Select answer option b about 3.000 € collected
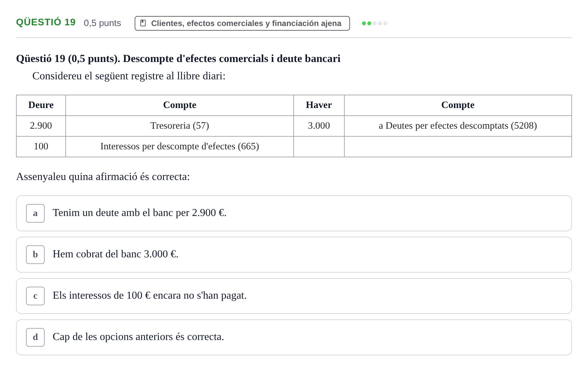This screenshot has width=588, height=372. pyautogui.click(x=294, y=255)
